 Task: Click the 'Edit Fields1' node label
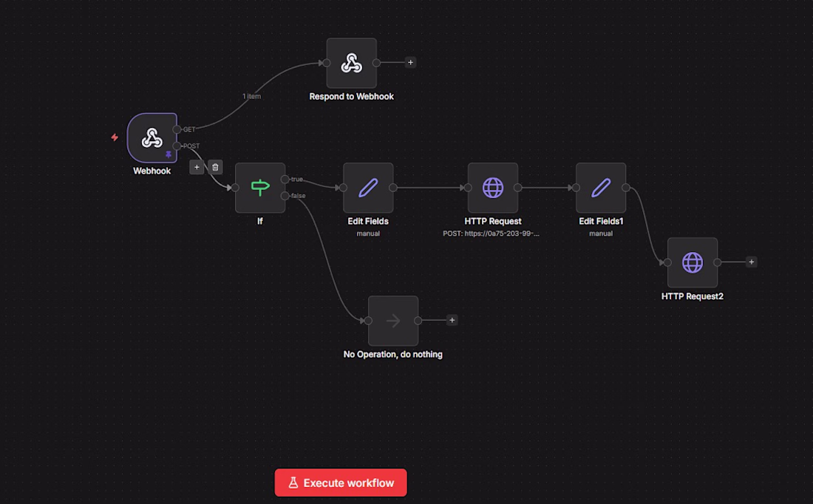601,222
